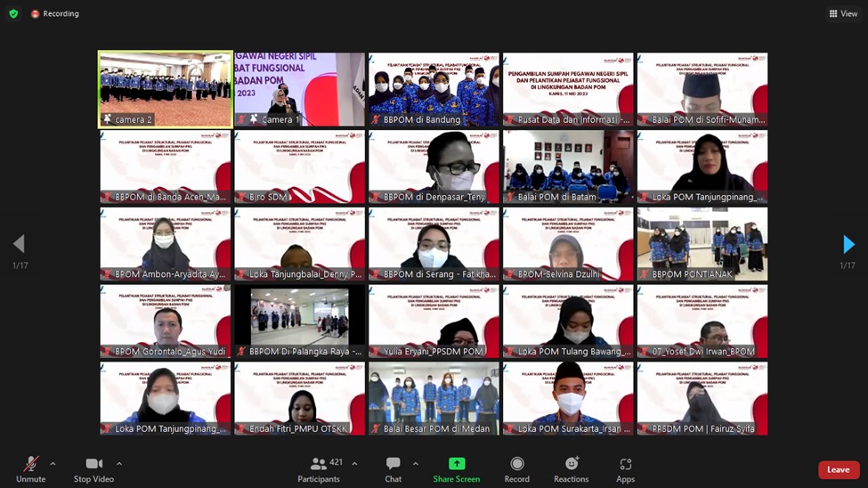This screenshot has height=488, width=868.
Task: Expand the arrow next to Participants
Action: coord(354,463)
